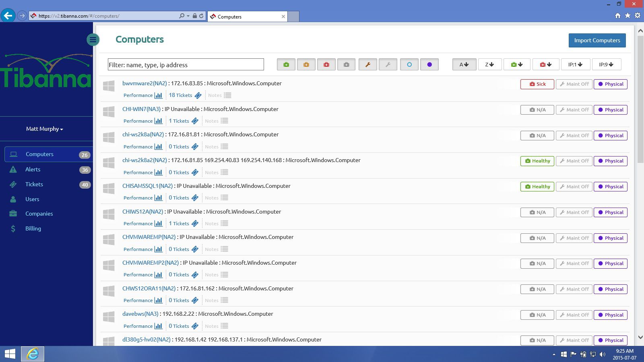644x362 pixels.
Task: Open 18 Tickets for bwvmware2
Action: [185, 95]
